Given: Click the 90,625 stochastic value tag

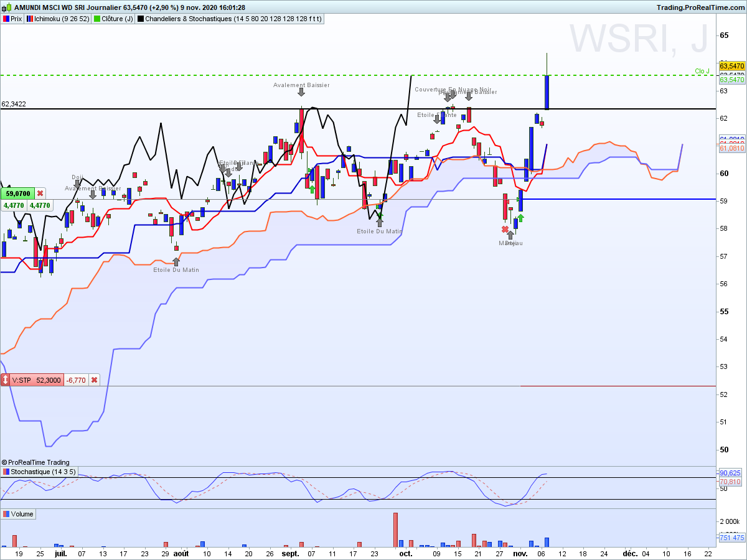Looking at the screenshot, I should coord(730,474).
